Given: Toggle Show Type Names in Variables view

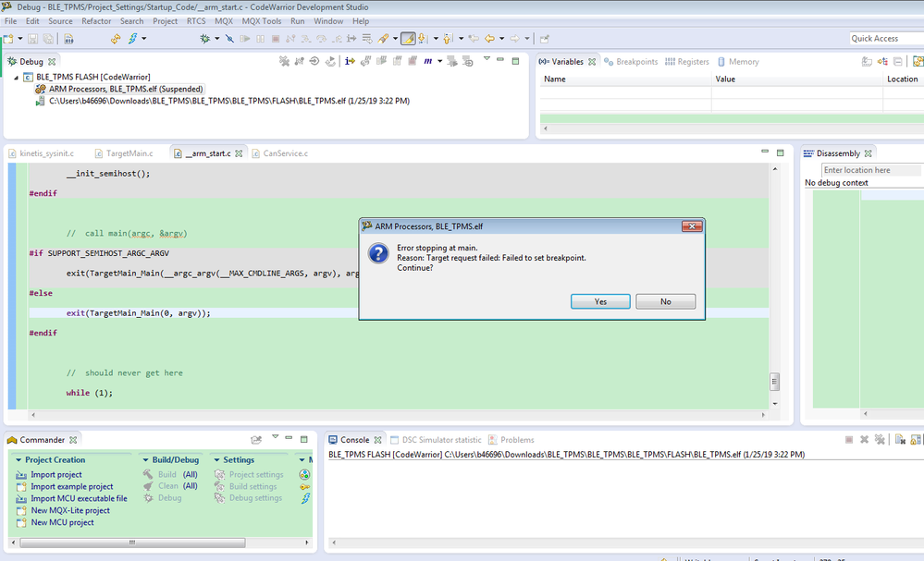Looking at the screenshot, I should pos(867,61).
